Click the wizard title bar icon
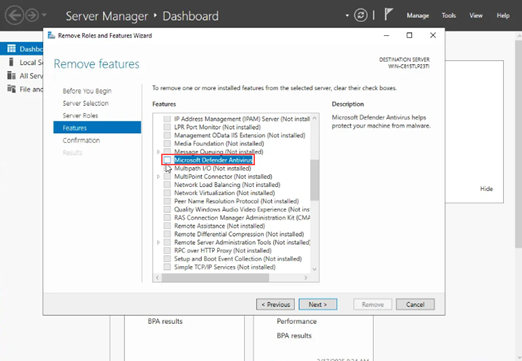Viewport: 522px width, 361px height. point(51,35)
